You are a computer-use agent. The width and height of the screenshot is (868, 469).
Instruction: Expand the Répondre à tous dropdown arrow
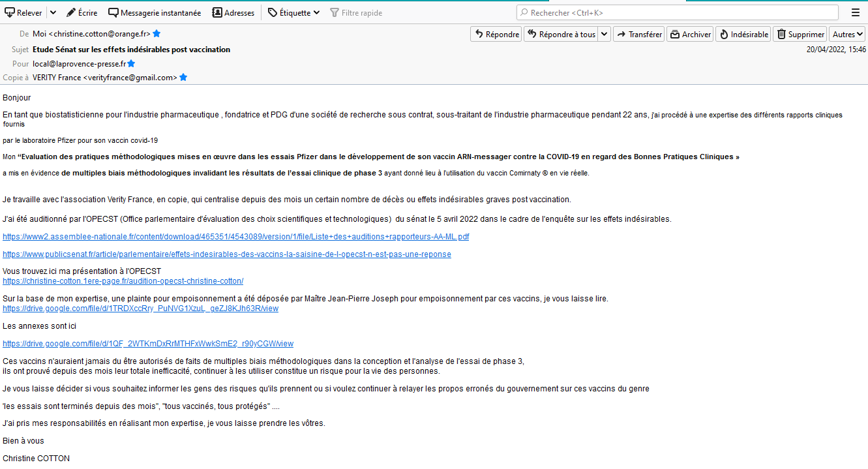pyautogui.click(x=604, y=35)
